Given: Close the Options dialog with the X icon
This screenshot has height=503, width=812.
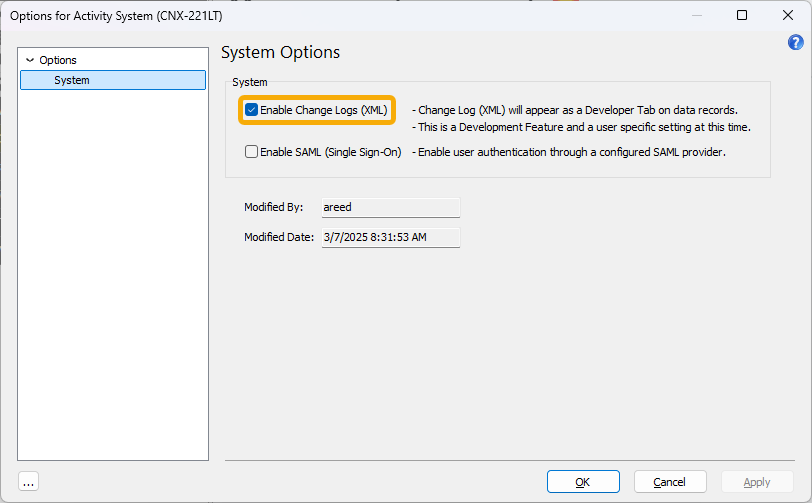Looking at the screenshot, I should 788,15.
